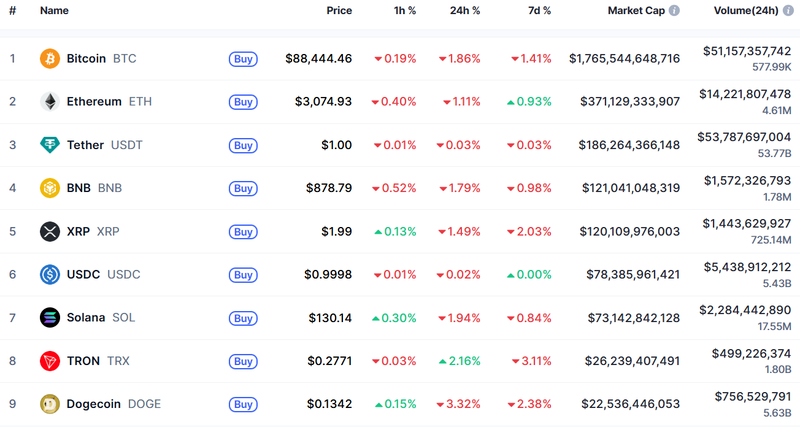Click the Tether logo icon
This screenshot has width=800, height=427.
[49, 145]
